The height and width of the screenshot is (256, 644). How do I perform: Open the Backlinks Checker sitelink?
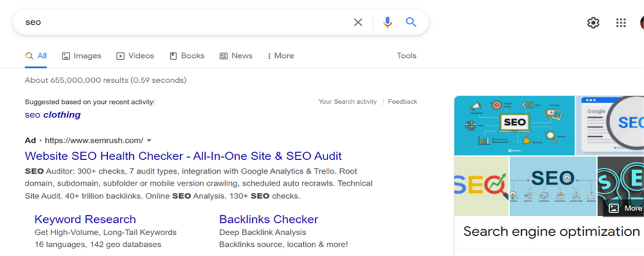click(268, 220)
